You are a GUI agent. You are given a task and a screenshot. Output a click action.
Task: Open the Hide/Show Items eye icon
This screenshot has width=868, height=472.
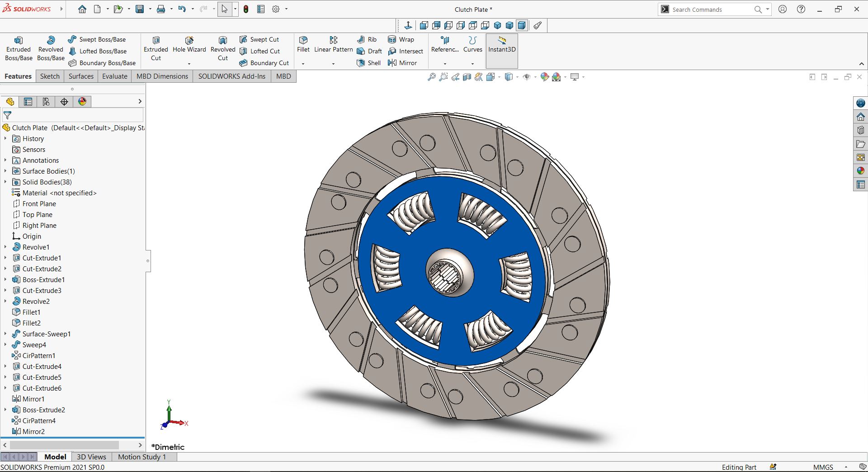pos(527,77)
